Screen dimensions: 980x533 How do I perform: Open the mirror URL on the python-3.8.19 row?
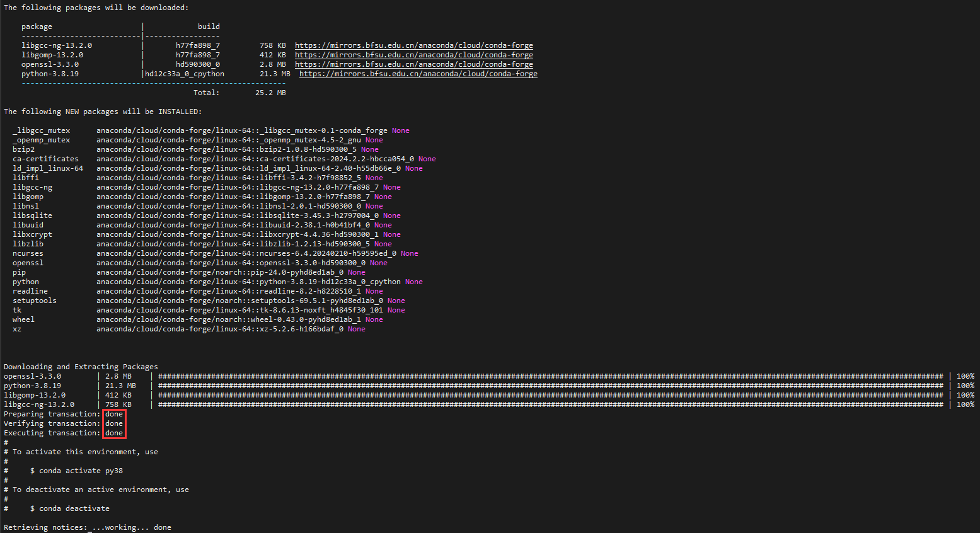(x=418, y=74)
